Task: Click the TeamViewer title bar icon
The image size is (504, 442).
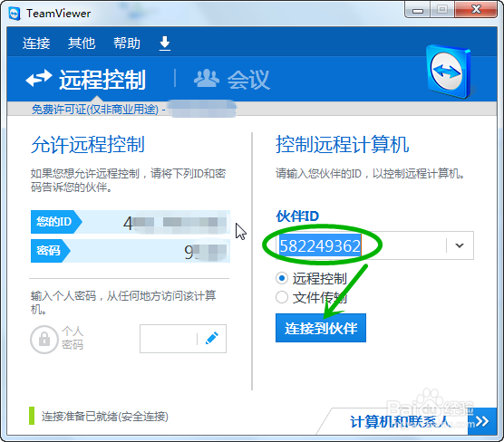Action: coord(15,14)
